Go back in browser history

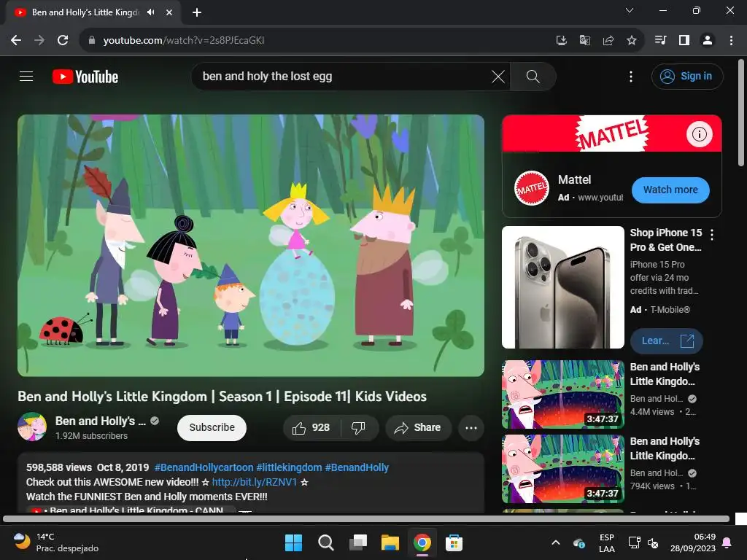pos(16,41)
